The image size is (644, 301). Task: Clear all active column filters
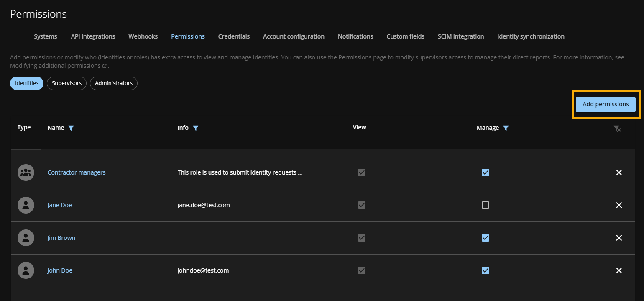coord(618,129)
